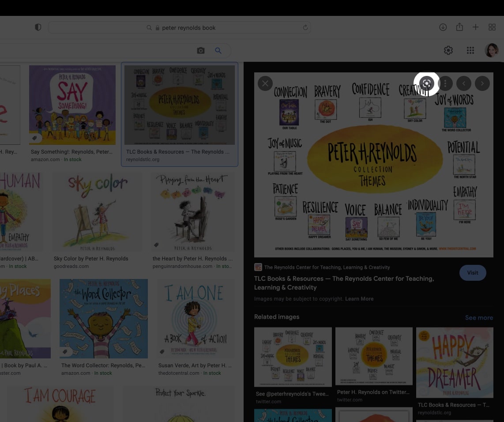The height and width of the screenshot is (422, 504).
Task: Open Google settings gear
Action: pos(448,50)
